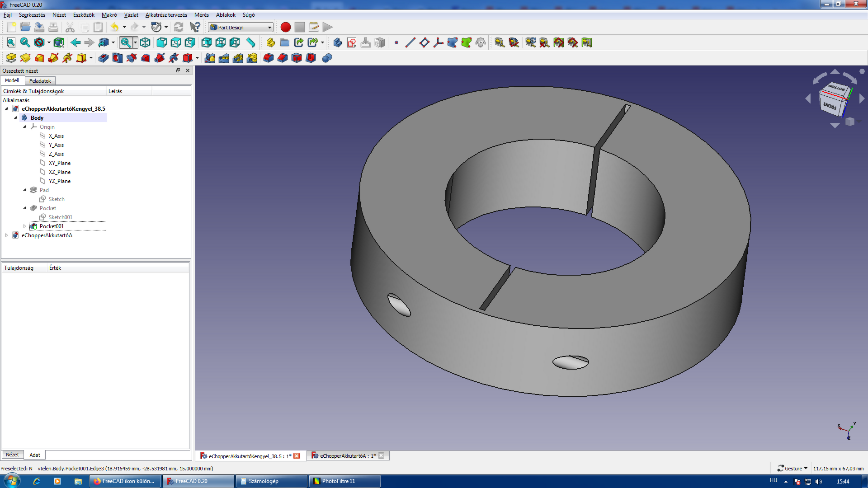Image resolution: width=868 pixels, height=488 pixels.
Task: Create a new document
Action: pos(11,27)
